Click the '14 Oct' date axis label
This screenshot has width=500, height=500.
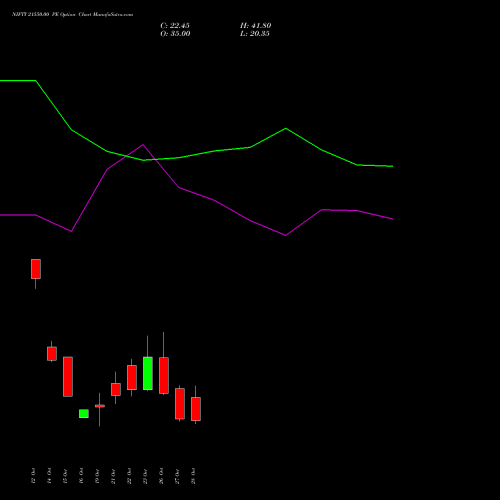(49, 476)
